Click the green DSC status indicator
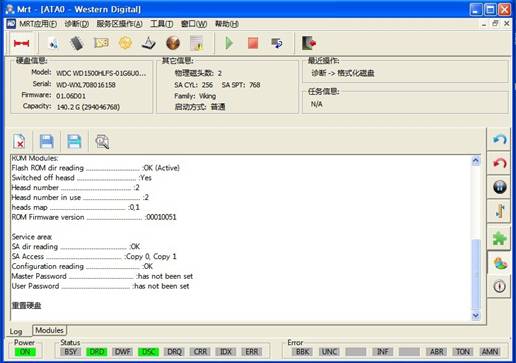This screenshot has width=516, height=363. (148, 352)
